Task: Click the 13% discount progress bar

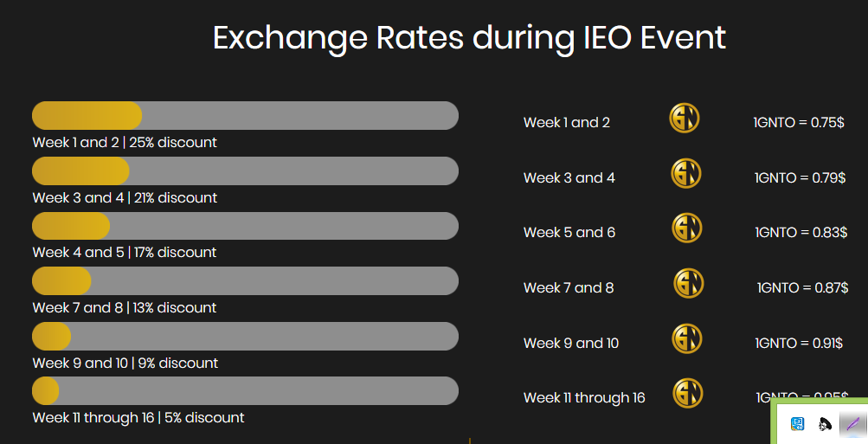Action: click(245, 281)
